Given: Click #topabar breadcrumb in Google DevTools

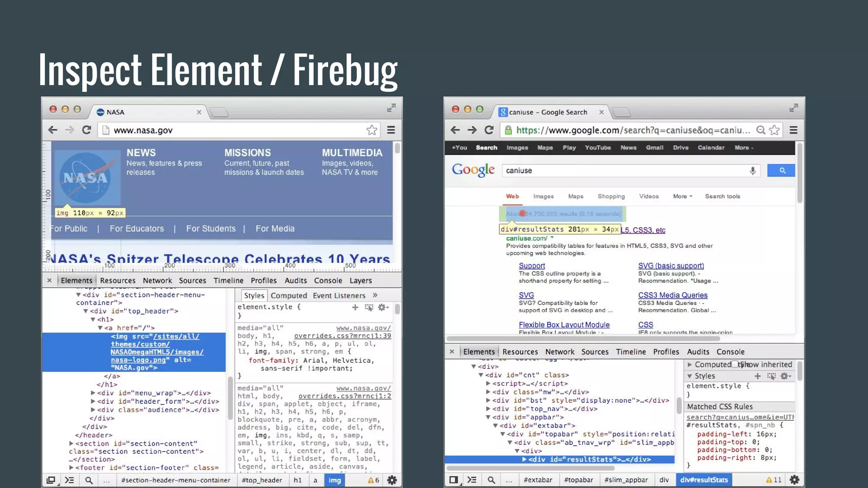Looking at the screenshot, I should [579, 480].
